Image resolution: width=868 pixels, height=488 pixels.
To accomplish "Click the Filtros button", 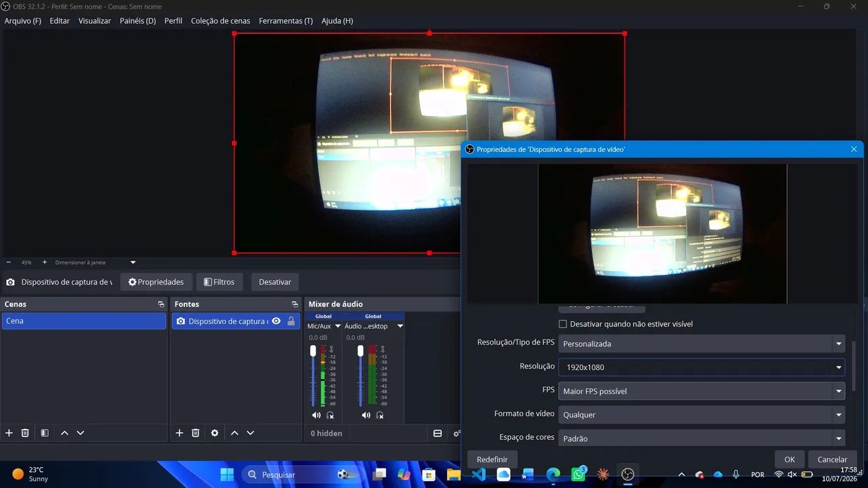I will pyautogui.click(x=219, y=282).
